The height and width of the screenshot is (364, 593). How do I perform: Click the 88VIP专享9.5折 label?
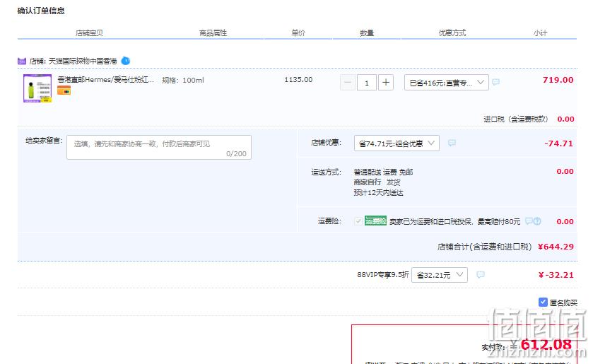(382, 275)
